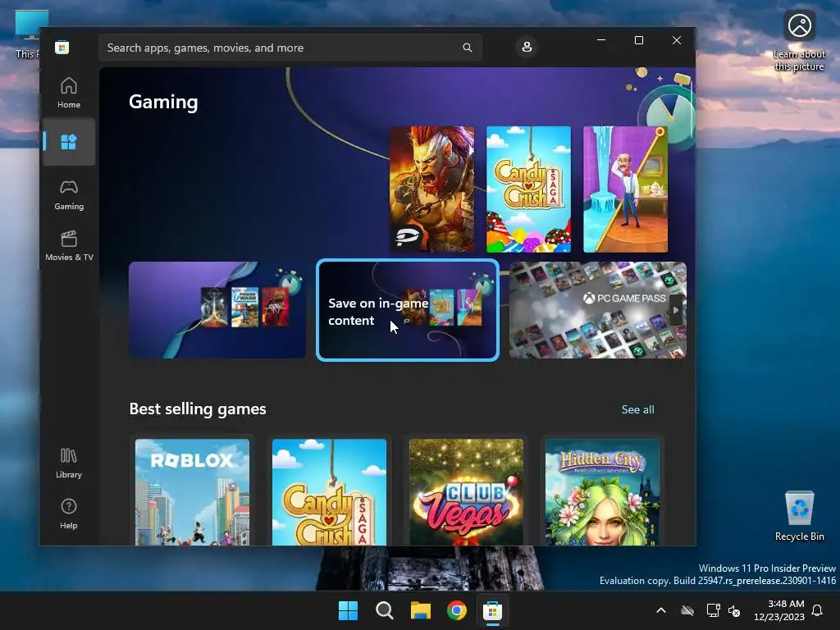Image resolution: width=840 pixels, height=630 pixels.
Task: Click the muted volume tray icon
Action: coord(734,610)
